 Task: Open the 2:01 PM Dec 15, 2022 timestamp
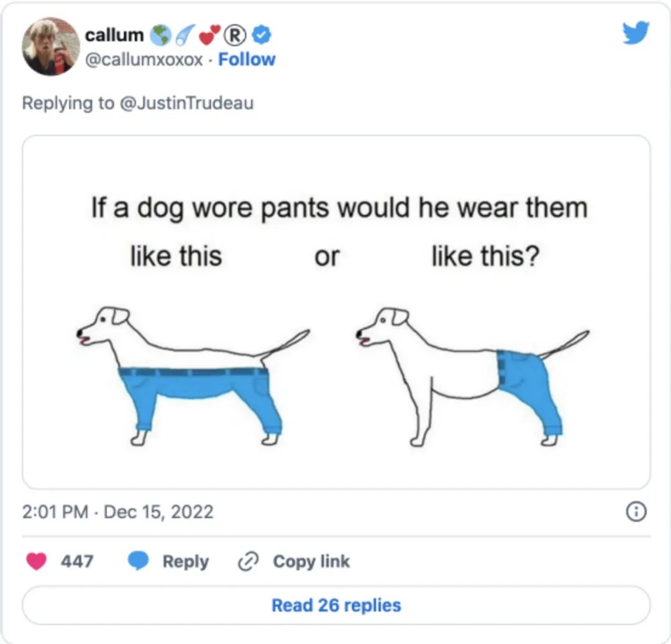(x=117, y=512)
